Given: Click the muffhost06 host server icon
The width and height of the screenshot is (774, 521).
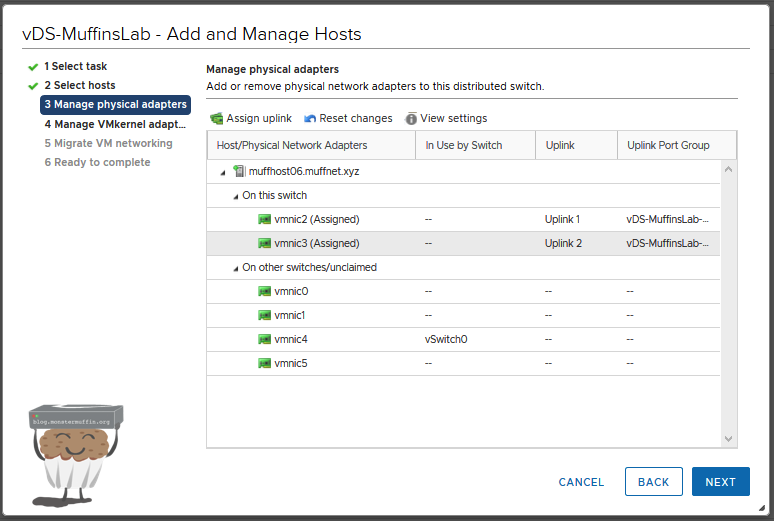Looking at the screenshot, I should pos(239,171).
